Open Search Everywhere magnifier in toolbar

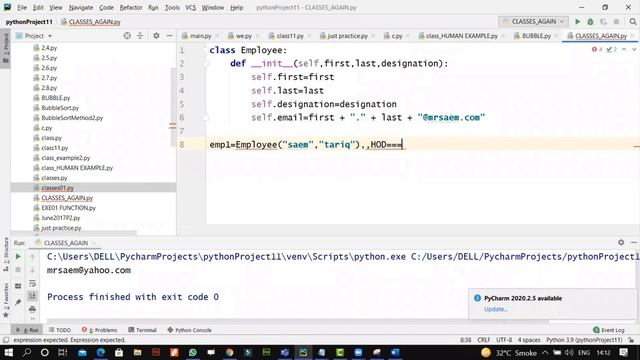tap(633, 22)
